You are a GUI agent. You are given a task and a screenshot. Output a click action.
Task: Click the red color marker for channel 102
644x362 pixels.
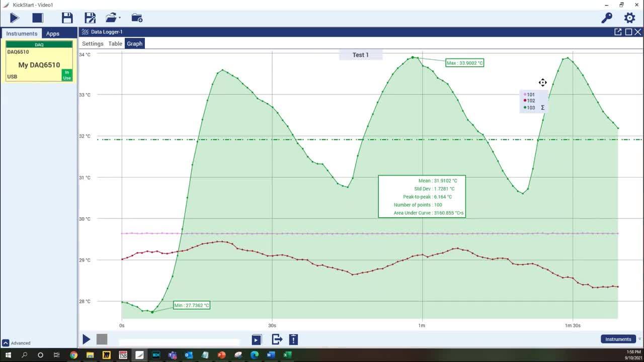tap(524, 101)
